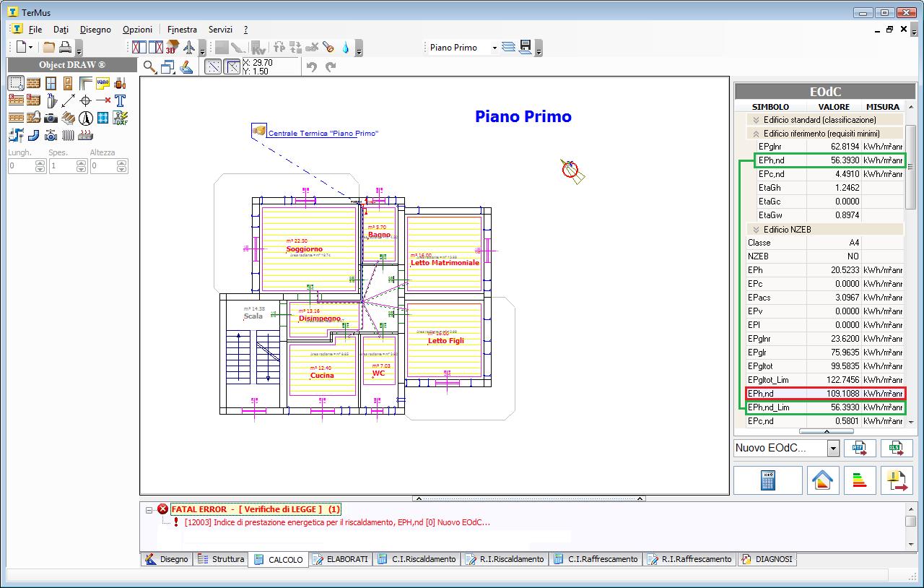Click the DXF import icon

tap(120, 118)
